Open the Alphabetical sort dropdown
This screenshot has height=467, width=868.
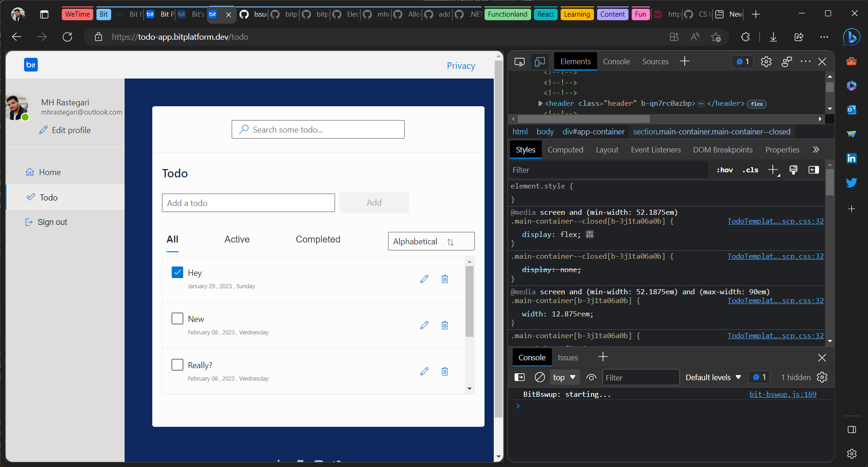click(x=431, y=241)
